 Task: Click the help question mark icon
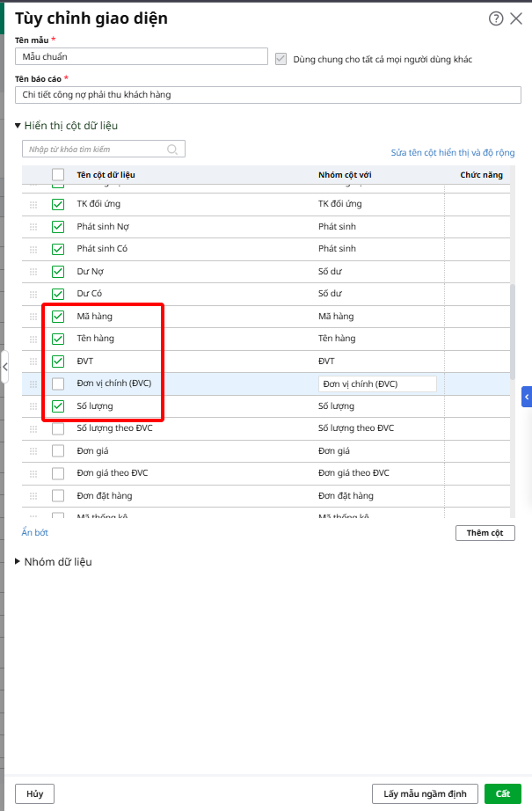(x=496, y=18)
